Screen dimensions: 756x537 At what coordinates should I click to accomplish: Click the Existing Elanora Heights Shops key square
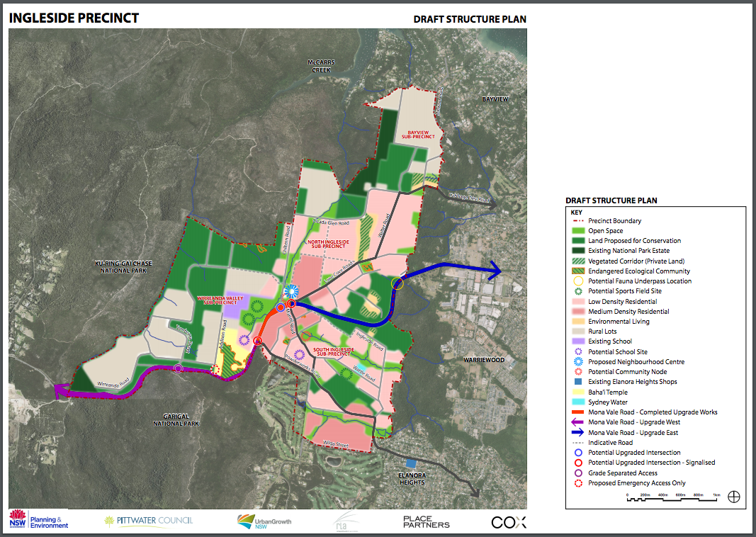click(x=578, y=381)
